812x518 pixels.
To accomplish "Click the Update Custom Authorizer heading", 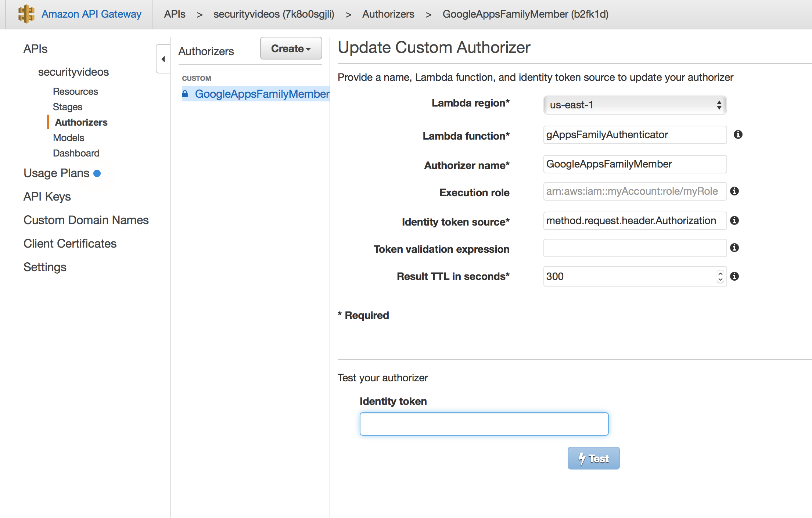I will point(434,47).
